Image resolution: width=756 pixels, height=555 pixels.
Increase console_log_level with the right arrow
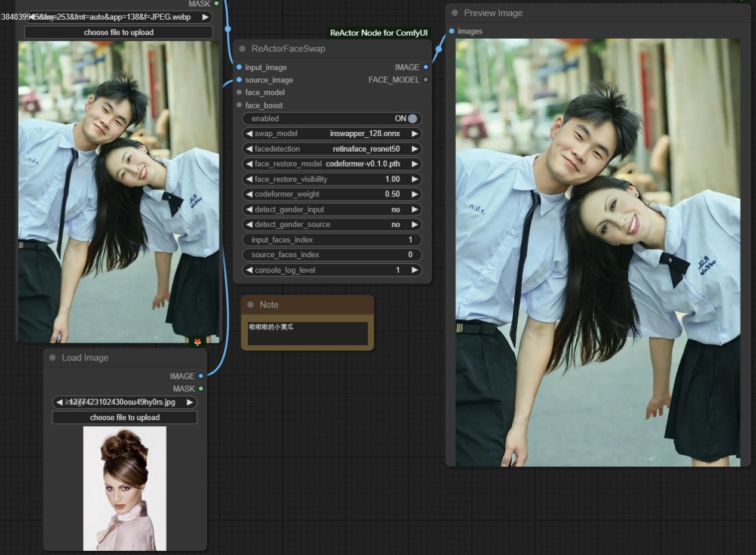click(414, 270)
